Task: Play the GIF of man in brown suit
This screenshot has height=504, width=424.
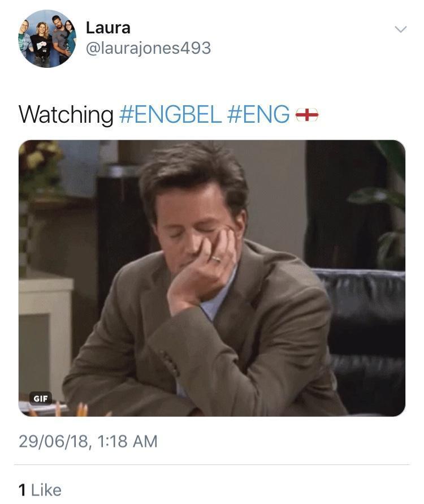Action: [x=212, y=278]
